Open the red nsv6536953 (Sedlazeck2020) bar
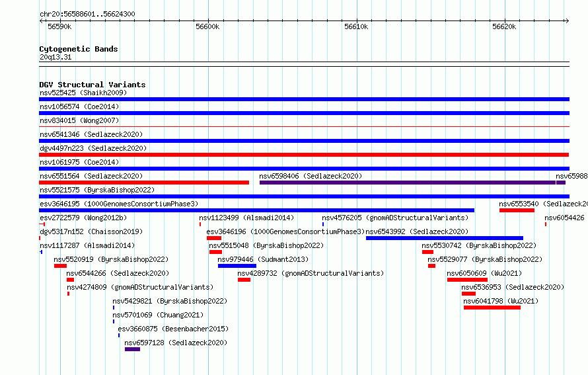 (469, 294)
